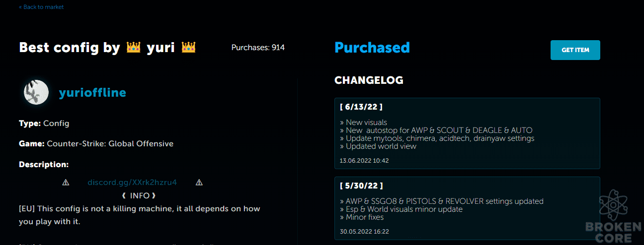The height and width of the screenshot is (245, 644).
Task: Click the Counter-Strike: Global Offensive game text
Action: pos(110,144)
